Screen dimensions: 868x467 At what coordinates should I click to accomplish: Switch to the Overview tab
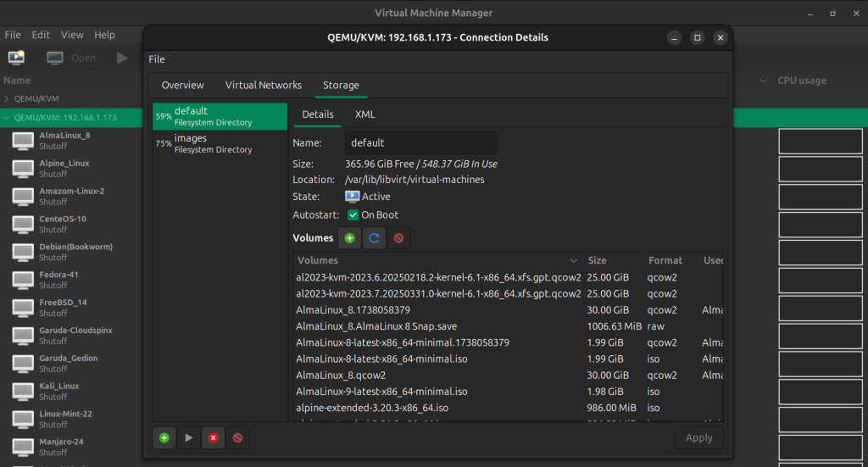(x=183, y=86)
